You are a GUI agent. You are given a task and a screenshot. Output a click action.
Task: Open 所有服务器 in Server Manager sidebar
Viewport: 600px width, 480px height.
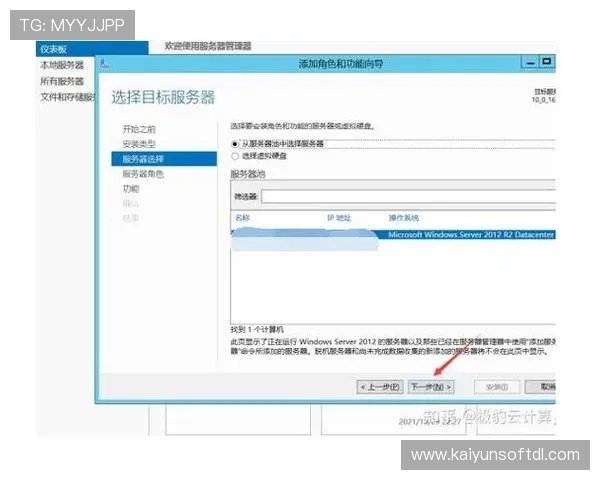(x=62, y=81)
